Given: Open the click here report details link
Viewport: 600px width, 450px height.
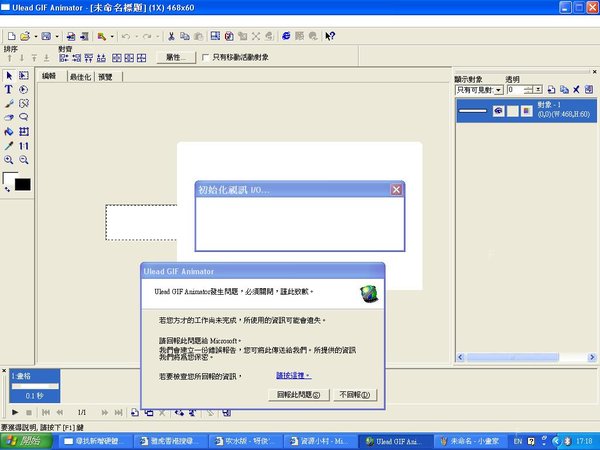Looking at the screenshot, I should (x=294, y=375).
